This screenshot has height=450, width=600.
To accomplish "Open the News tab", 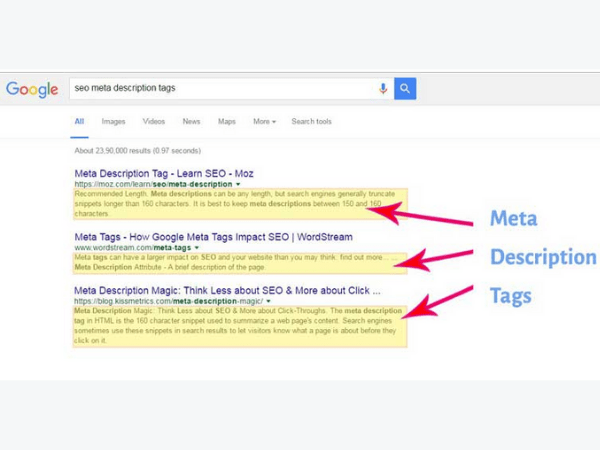I will (x=191, y=122).
